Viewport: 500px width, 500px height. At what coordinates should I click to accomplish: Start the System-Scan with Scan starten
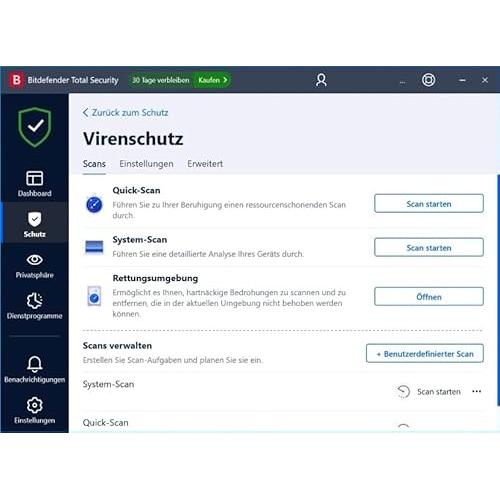point(429,247)
